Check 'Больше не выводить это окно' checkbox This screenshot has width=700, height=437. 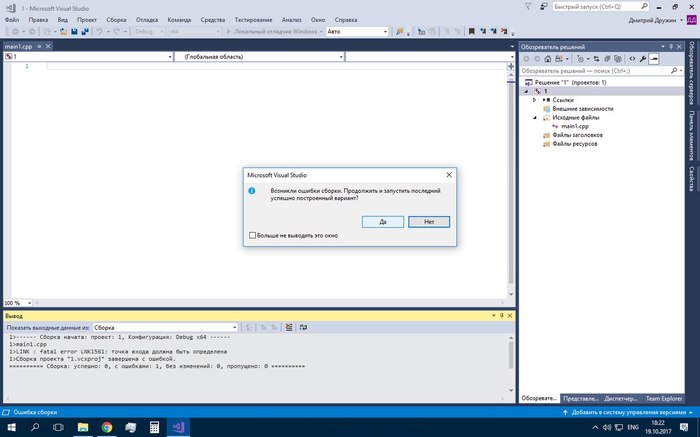(x=251, y=236)
